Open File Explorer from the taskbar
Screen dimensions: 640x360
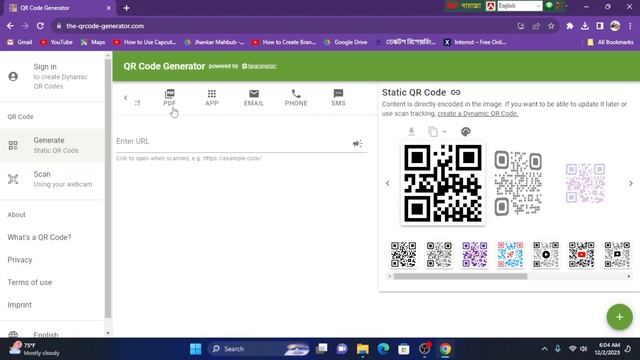[362, 349]
